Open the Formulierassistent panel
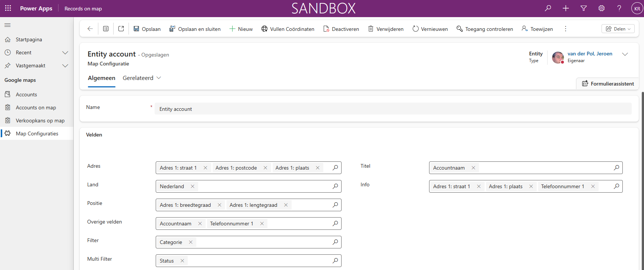 point(608,84)
